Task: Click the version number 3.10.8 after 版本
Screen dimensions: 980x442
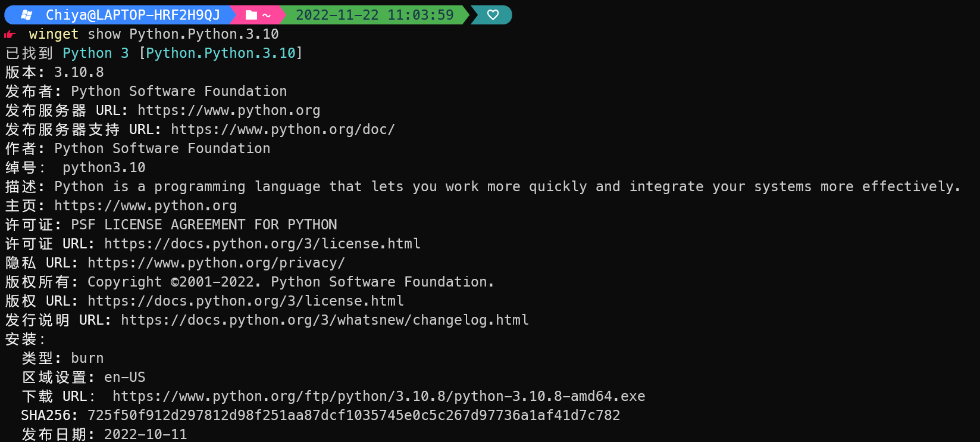Action: click(x=79, y=73)
